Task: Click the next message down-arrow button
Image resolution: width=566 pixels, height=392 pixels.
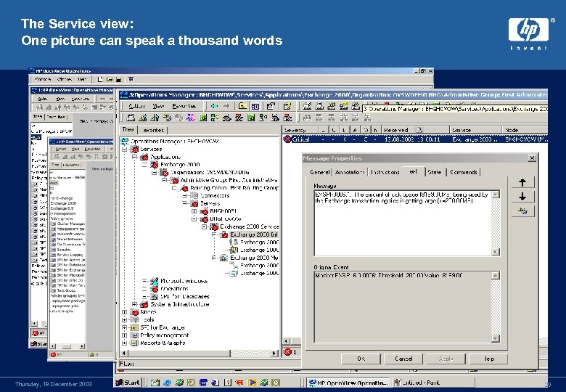Action: point(522,197)
